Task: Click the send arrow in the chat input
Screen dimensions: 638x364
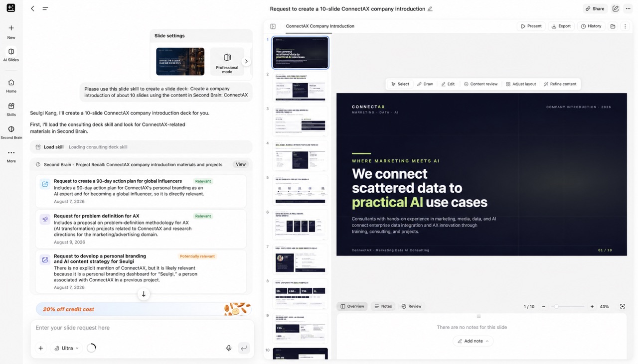Action: (244, 348)
